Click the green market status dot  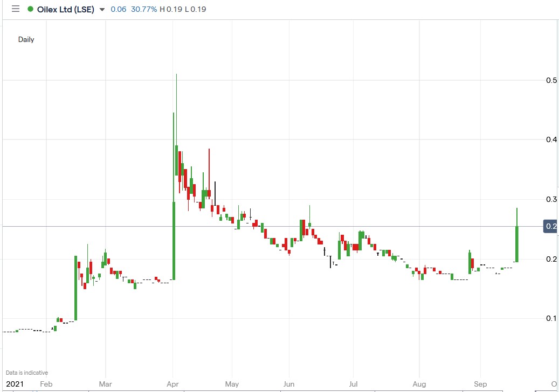pyautogui.click(x=31, y=9)
